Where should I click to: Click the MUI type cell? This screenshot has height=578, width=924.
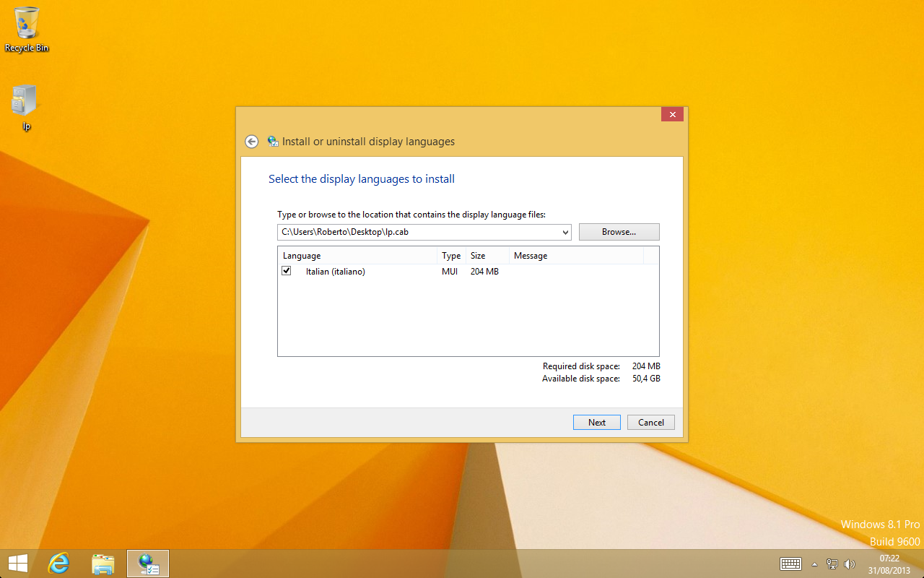pos(450,272)
